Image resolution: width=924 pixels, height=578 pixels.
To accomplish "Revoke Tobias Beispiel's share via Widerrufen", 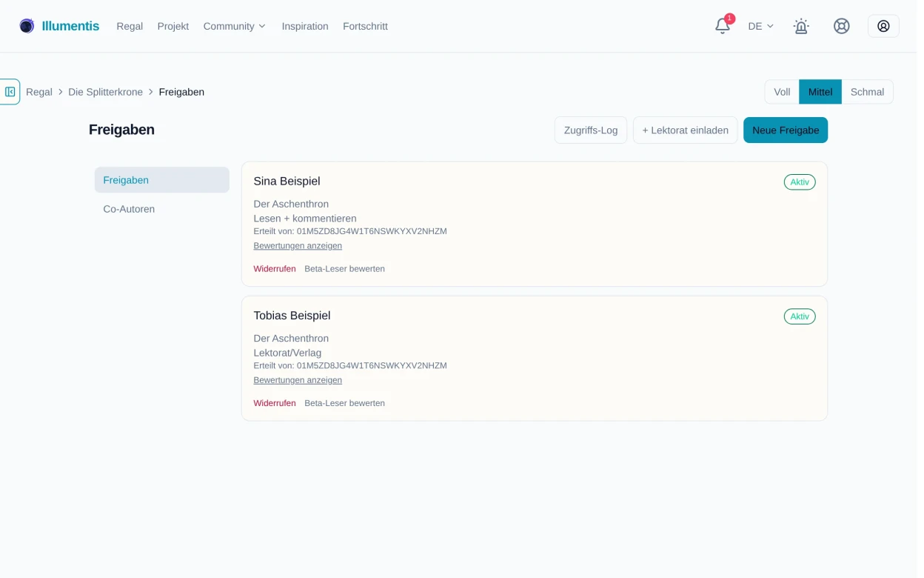I will pyautogui.click(x=275, y=403).
